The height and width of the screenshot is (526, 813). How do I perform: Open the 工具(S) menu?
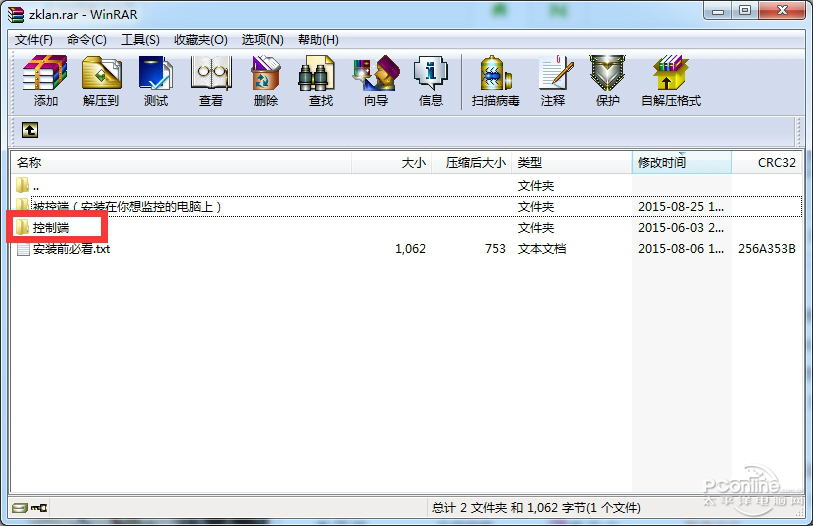[x=140, y=40]
